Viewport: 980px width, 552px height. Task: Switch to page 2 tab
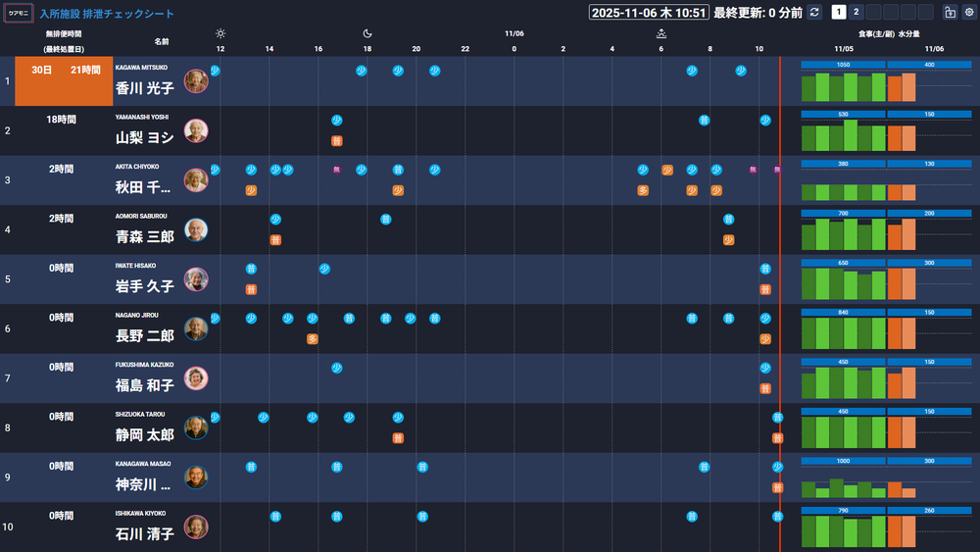point(856,12)
